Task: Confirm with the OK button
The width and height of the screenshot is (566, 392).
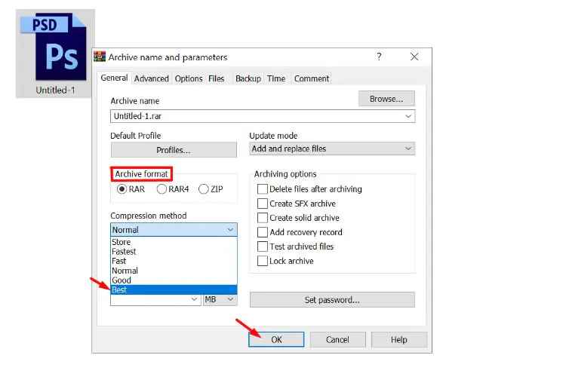Action: click(x=276, y=340)
